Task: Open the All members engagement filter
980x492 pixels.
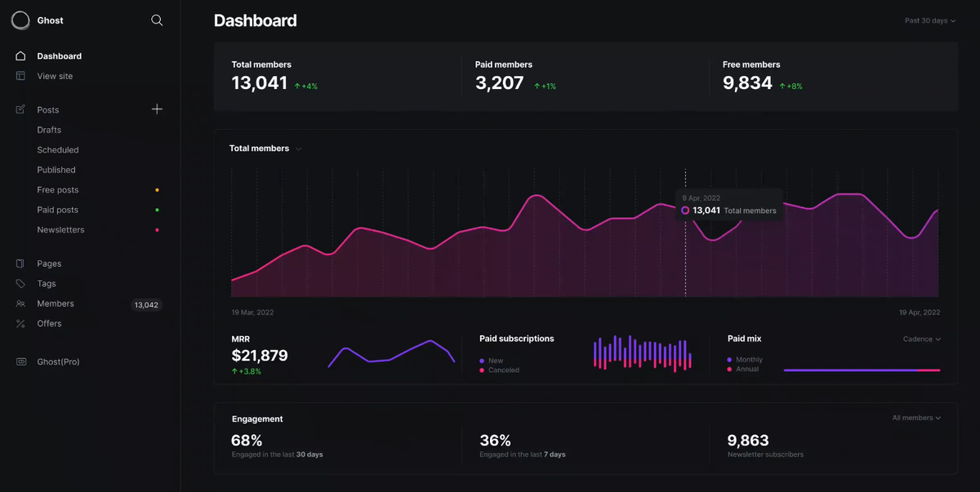Action: pyautogui.click(x=916, y=418)
